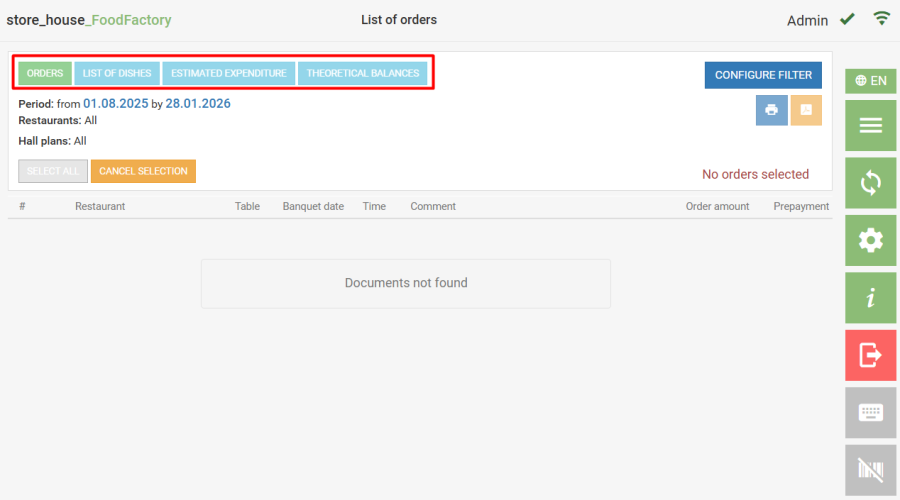Click the Wi-Fi connection status icon
Image resolution: width=900 pixels, height=500 pixels.
click(x=881, y=18)
